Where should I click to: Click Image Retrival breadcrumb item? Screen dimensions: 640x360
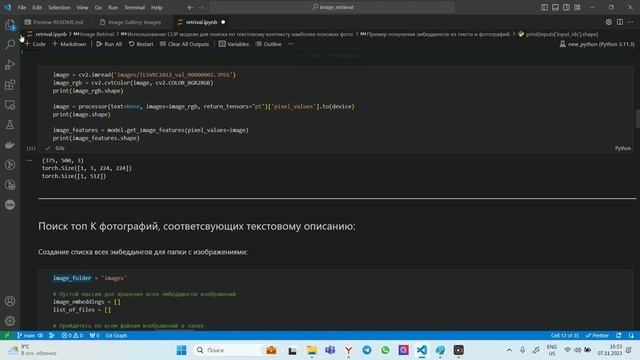pyautogui.click(x=94, y=34)
